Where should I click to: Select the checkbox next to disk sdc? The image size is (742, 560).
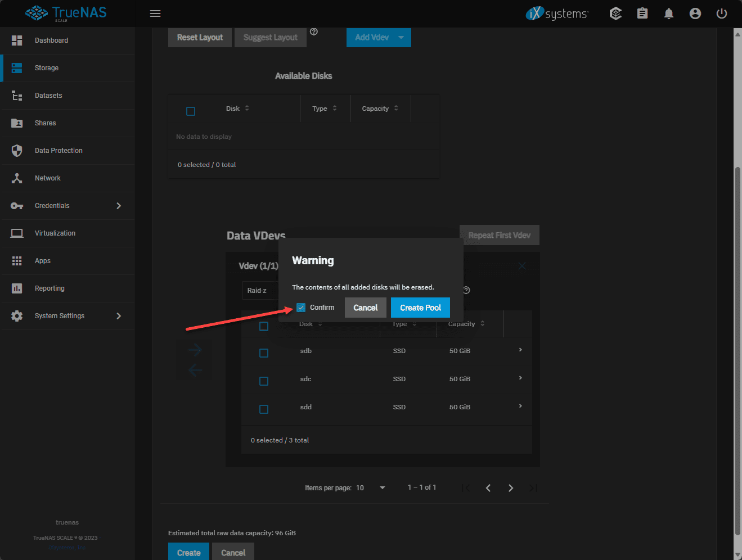pos(264,381)
